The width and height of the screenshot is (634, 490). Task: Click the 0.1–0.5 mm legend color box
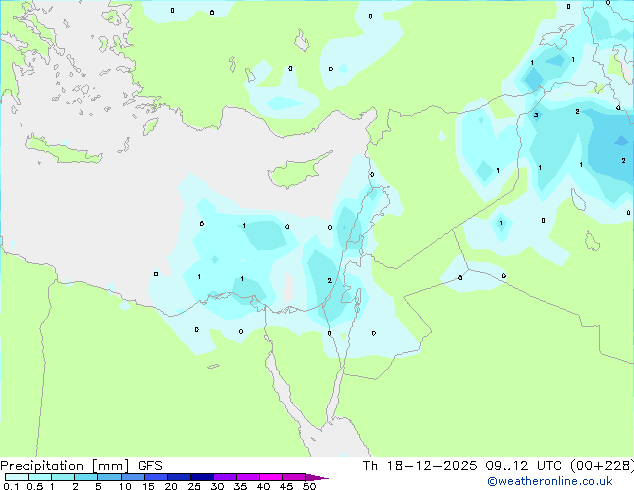tap(17, 477)
